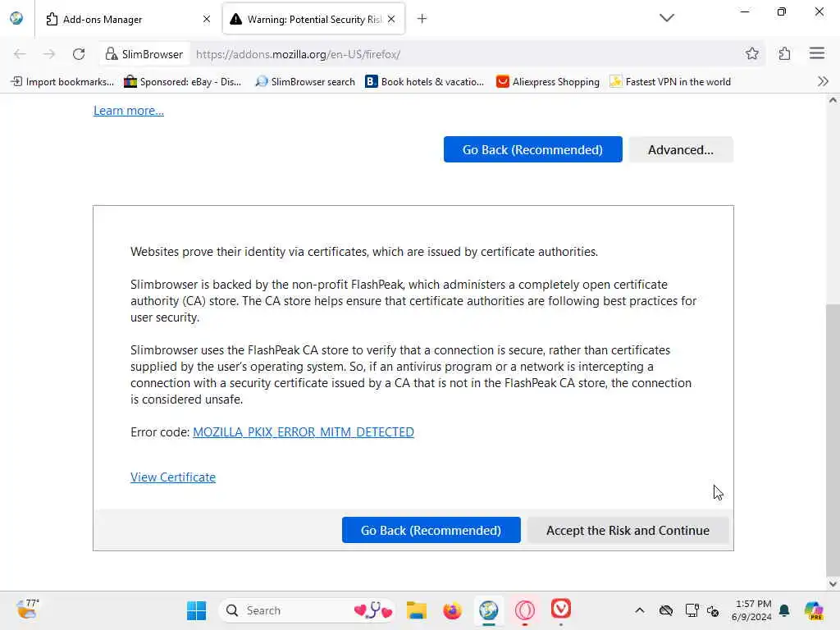Expand the list all tabs chevron
The image size is (840, 630).
(x=666, y=18)
